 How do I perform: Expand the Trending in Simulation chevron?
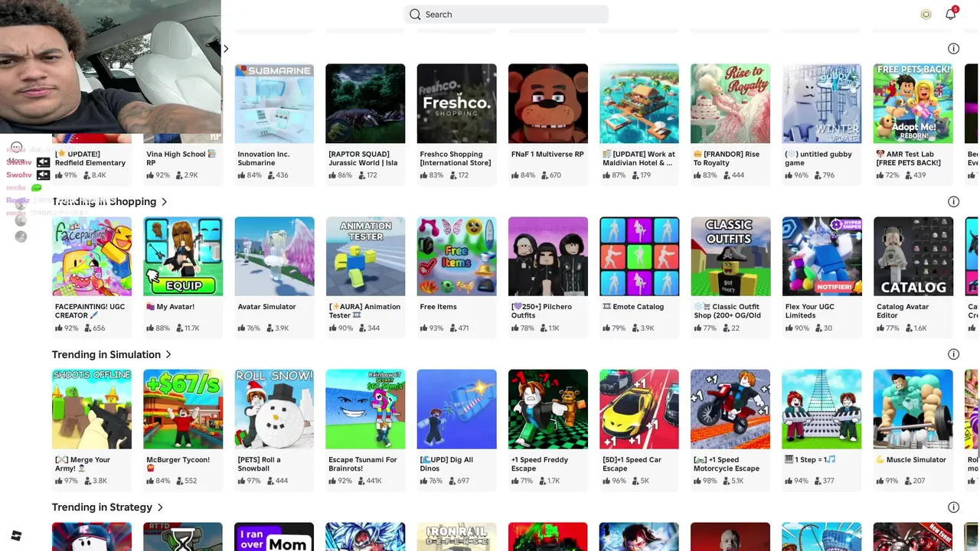[168, 354]
